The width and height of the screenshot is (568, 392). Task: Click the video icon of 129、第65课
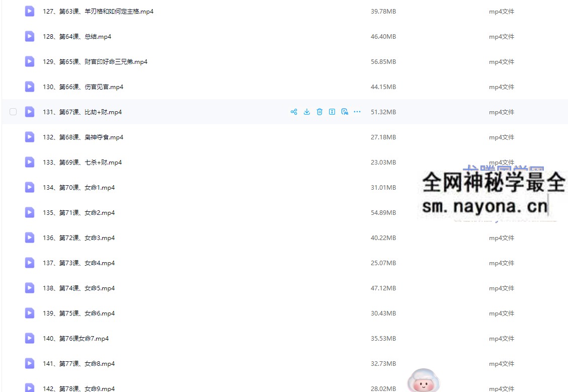click(x=30, y=61)
